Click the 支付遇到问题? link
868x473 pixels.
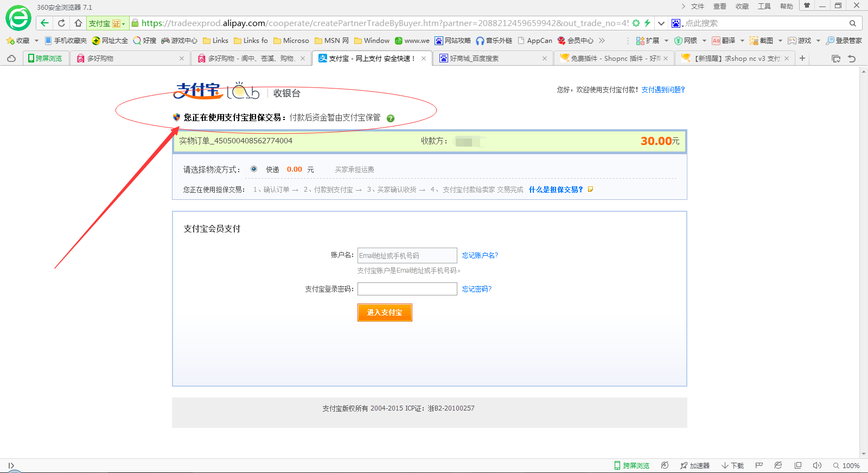[x=663, y=90]
